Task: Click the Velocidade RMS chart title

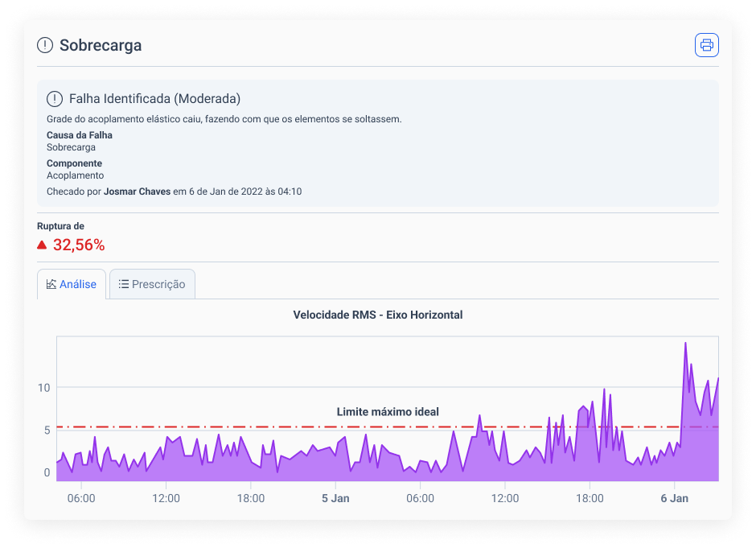Action: [x=378, y=315]
